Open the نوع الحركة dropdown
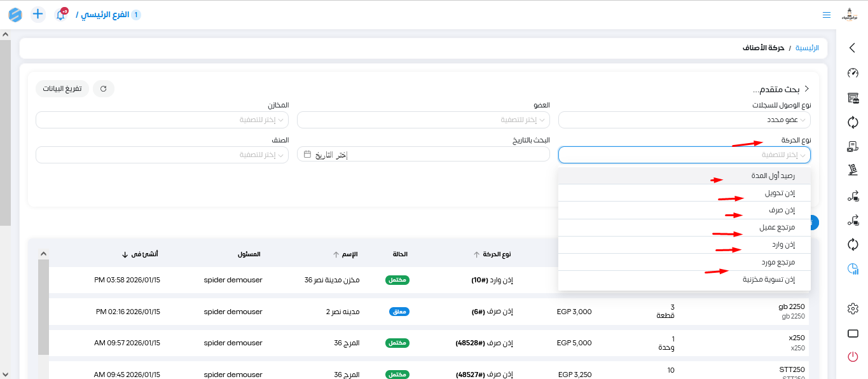Screen dimensions: 868x379 684,155
